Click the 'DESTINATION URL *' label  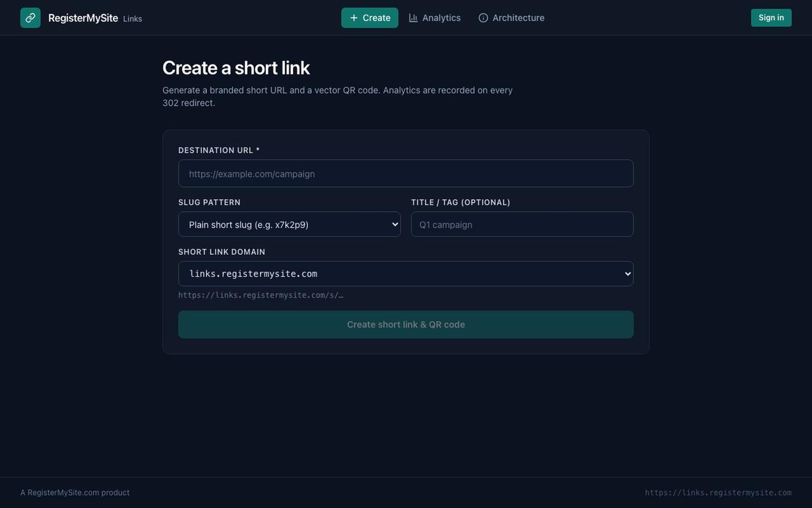pyautogui.click(x=219, y=150)
